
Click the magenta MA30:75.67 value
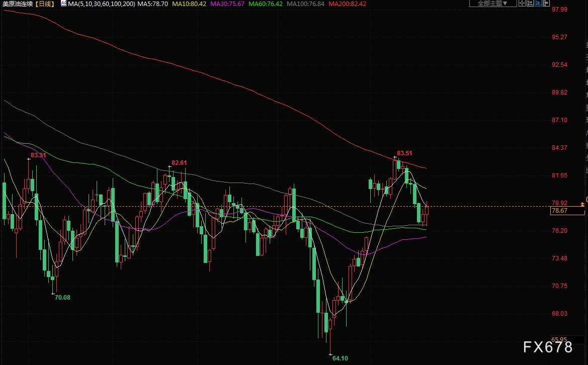(x=227, y=4)
